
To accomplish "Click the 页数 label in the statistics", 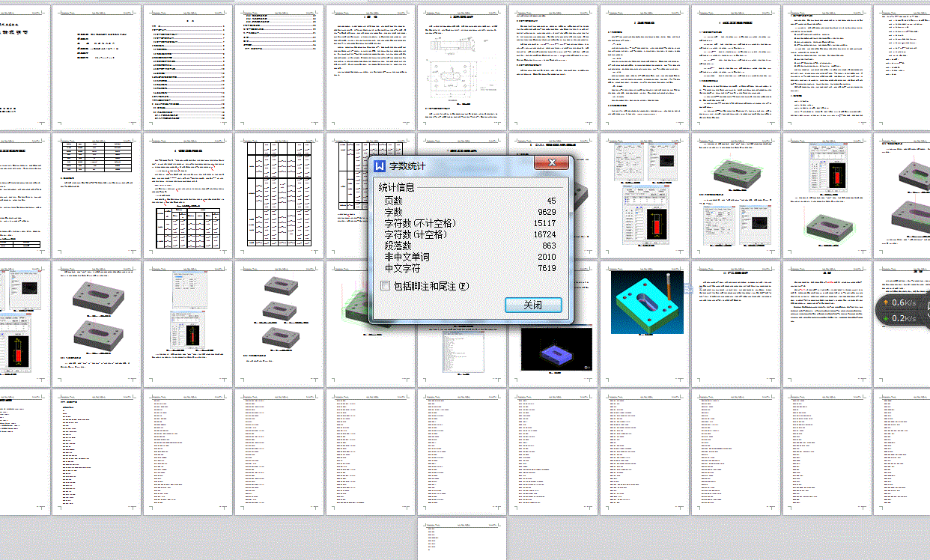I will click(393, 201).
